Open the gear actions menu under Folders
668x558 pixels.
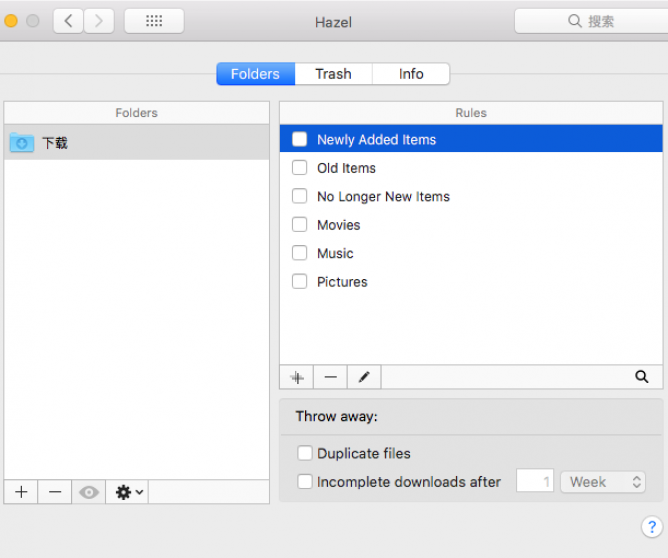(x=127, y=492)
